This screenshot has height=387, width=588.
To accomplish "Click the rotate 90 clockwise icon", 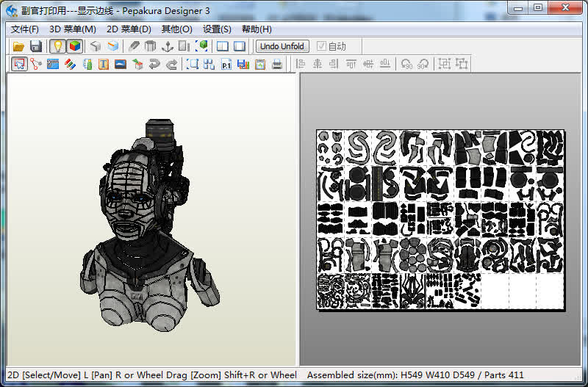I will (x=423, y=64).
